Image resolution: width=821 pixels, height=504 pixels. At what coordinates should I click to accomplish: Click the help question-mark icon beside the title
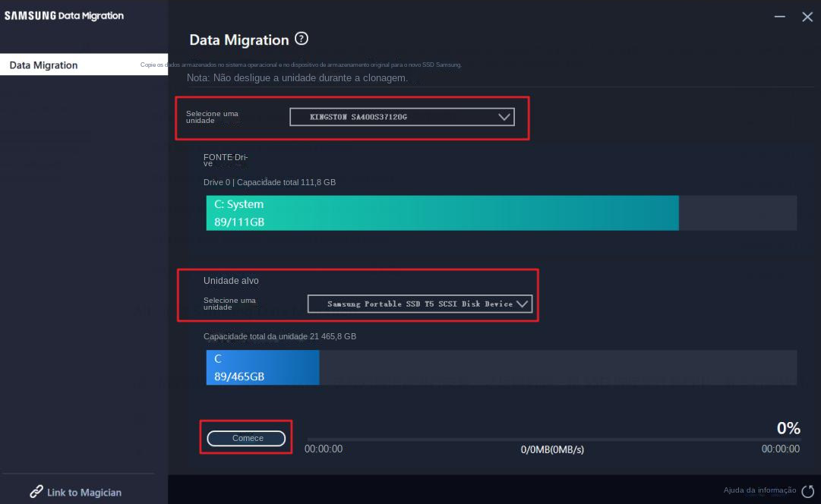302,39
